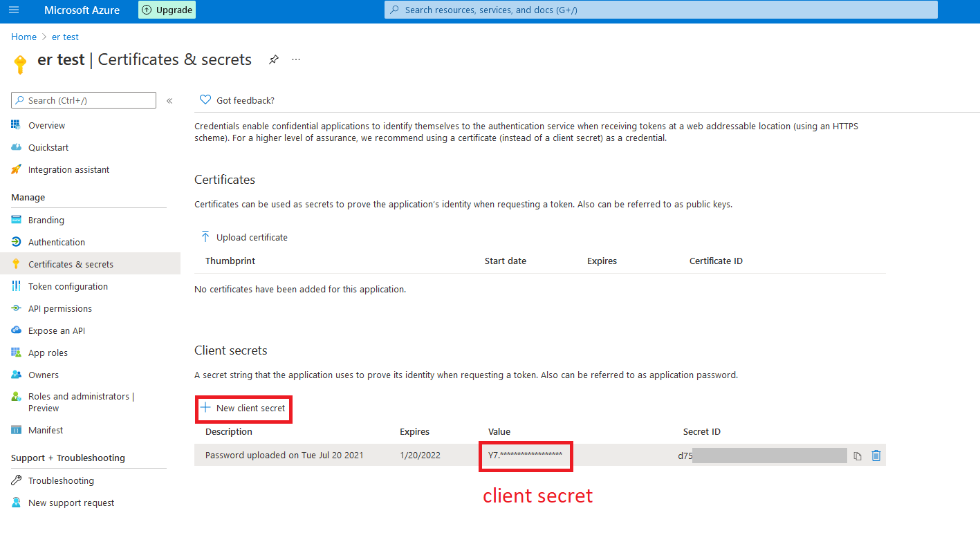Click the Upgrade button
Image resolution: width=980 pixels, height=535 pixels.
[167, 10]
